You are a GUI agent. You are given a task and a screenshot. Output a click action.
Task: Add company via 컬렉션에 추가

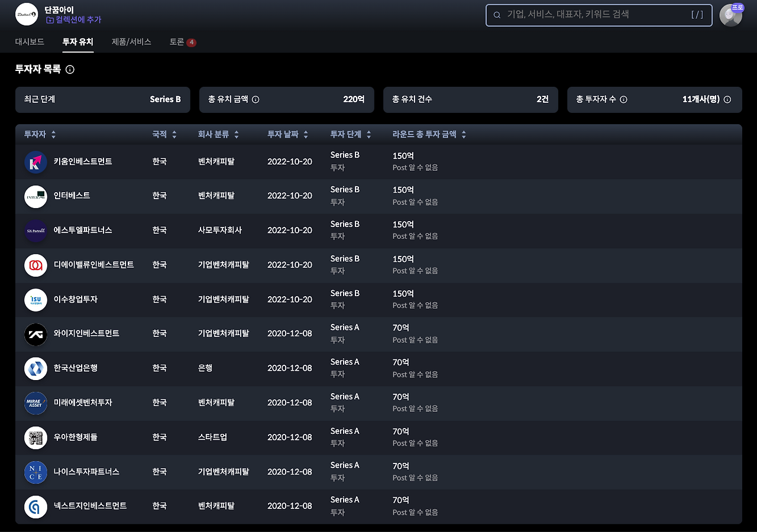(x=73, y=20)
